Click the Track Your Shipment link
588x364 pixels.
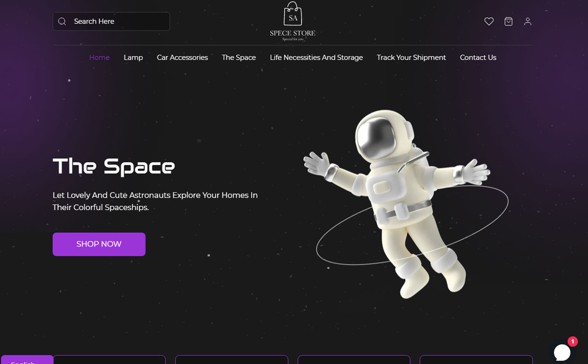(x=411, y=57)
